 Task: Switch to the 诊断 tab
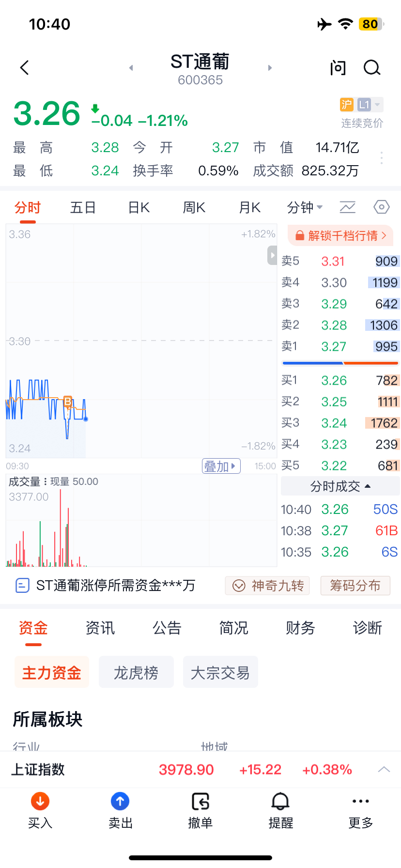pyautogui.click(x=368, y=628)
